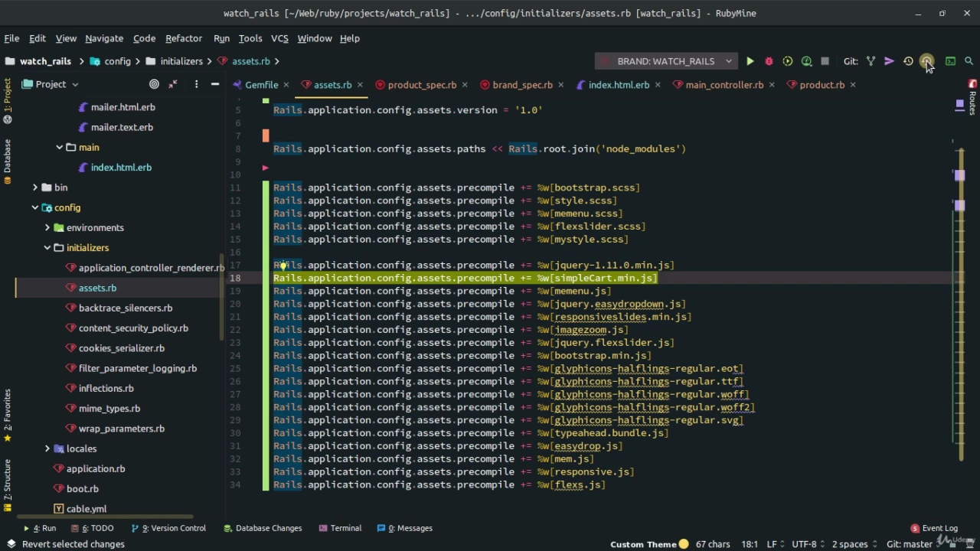
Task: Open the File menu
Action: click(x=11, y=38)
